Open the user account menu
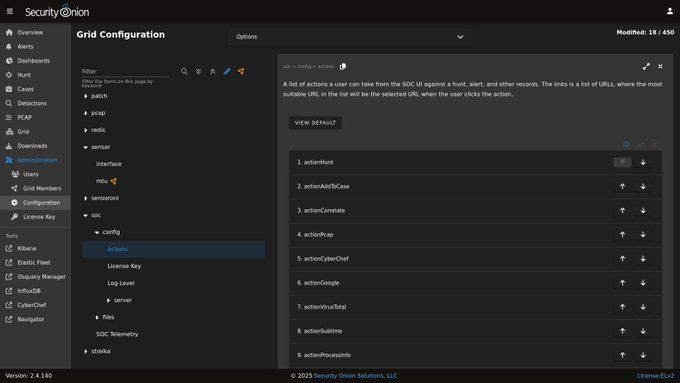The height and width of the screenshot is (383, 680). click(x=670, y=11)
